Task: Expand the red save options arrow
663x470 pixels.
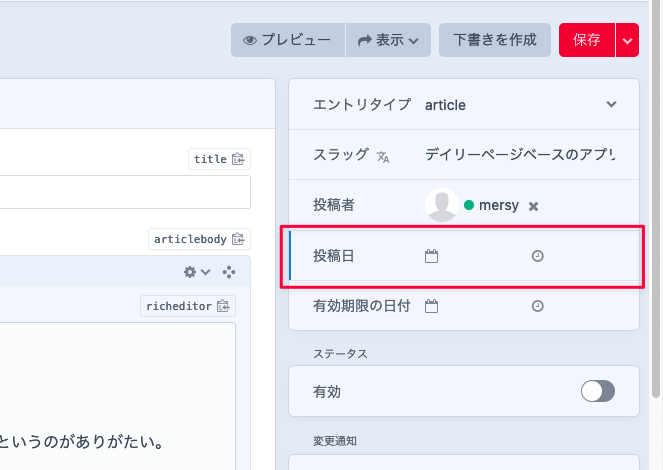Action: [627, 40]
